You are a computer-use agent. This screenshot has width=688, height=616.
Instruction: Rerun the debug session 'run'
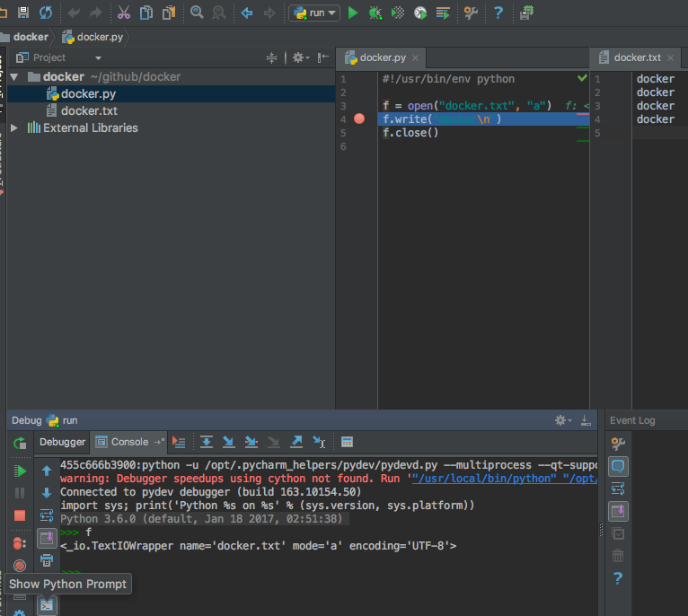click(x=20, y=443)
